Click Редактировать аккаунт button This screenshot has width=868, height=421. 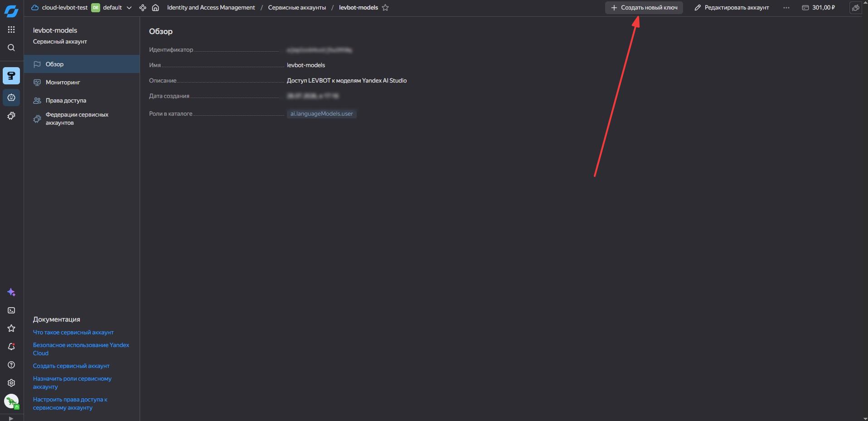coord(732,8)
